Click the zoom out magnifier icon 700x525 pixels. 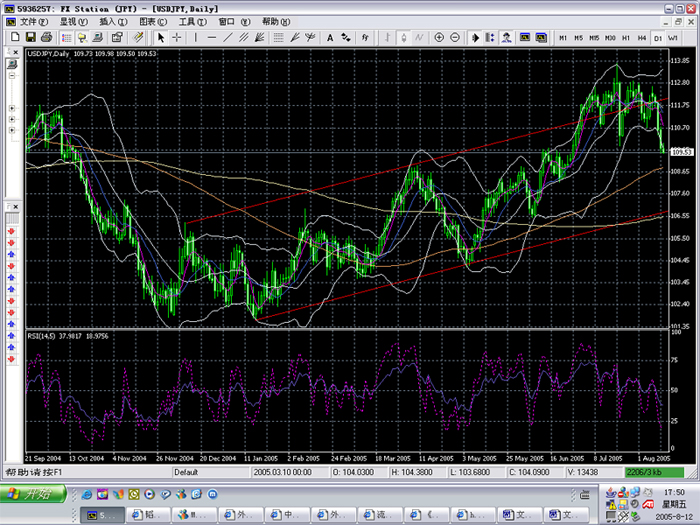point(454,37)
